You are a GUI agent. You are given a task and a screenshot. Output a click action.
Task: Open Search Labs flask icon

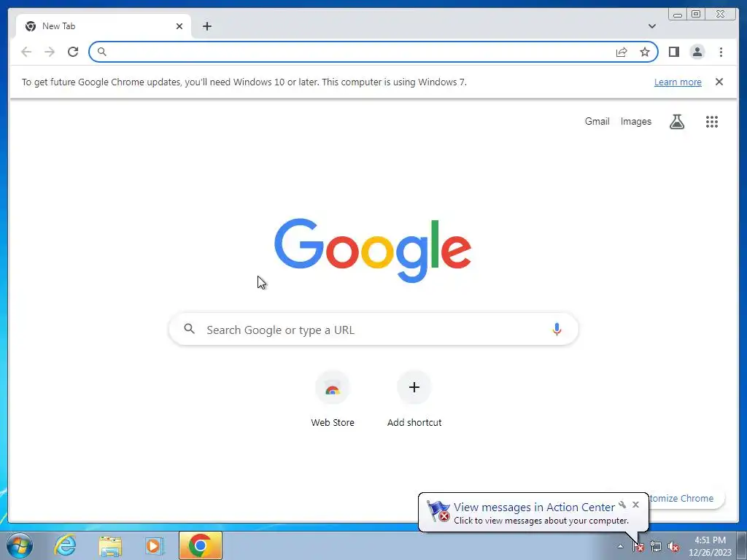coord(676,122)
